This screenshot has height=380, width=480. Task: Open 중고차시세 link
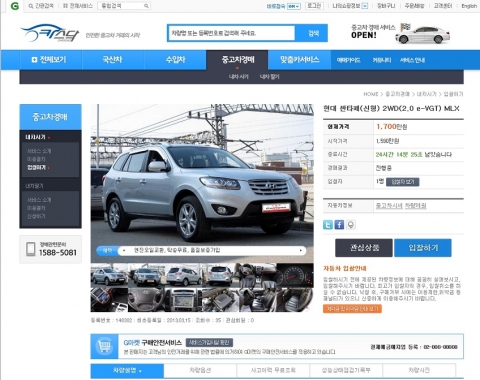coord(389,206)
